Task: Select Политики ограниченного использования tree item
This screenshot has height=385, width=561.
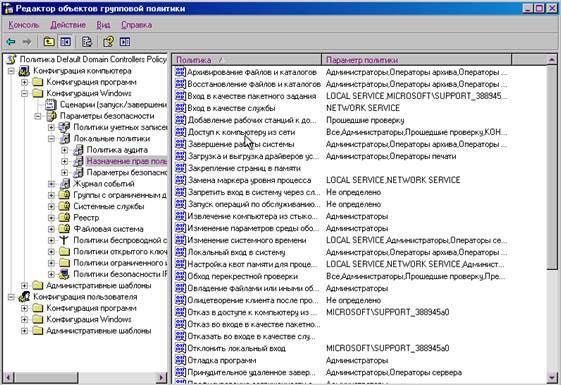Action: pos(120,263)
